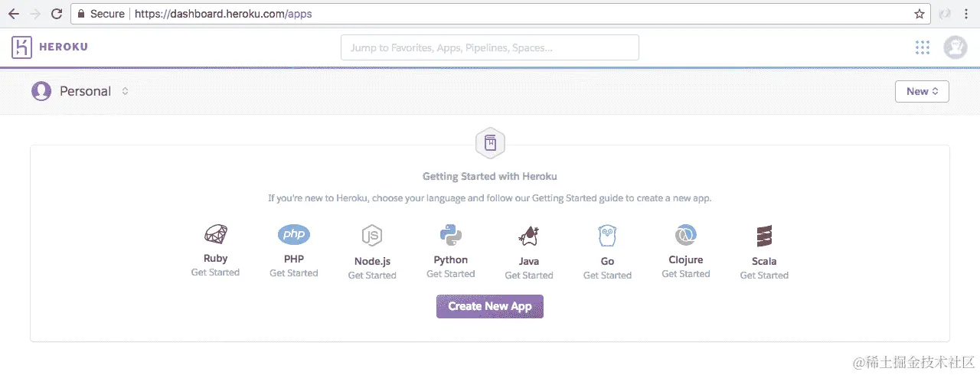Click the Personal account avatar icon
The image size is (980, 375).
click(41, 91)
